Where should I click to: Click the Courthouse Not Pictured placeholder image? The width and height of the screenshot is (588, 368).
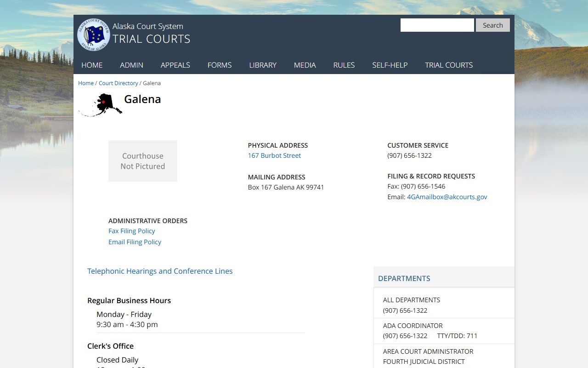[143, 161]
